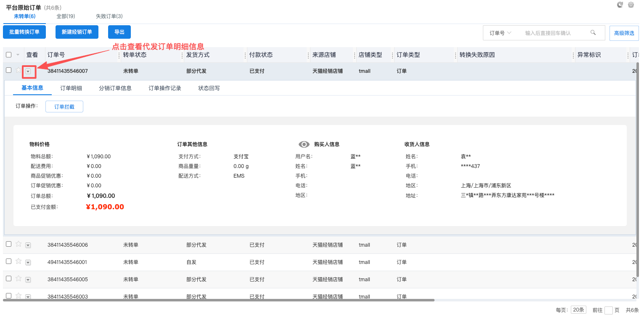The image size is (644, 317).
Task: Tick the checkbox for order 38411435546006
Action: [x=9, y=244]
